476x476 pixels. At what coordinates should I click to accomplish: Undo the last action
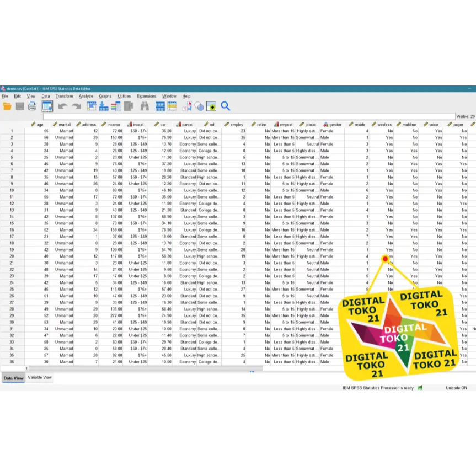point(62,106)
